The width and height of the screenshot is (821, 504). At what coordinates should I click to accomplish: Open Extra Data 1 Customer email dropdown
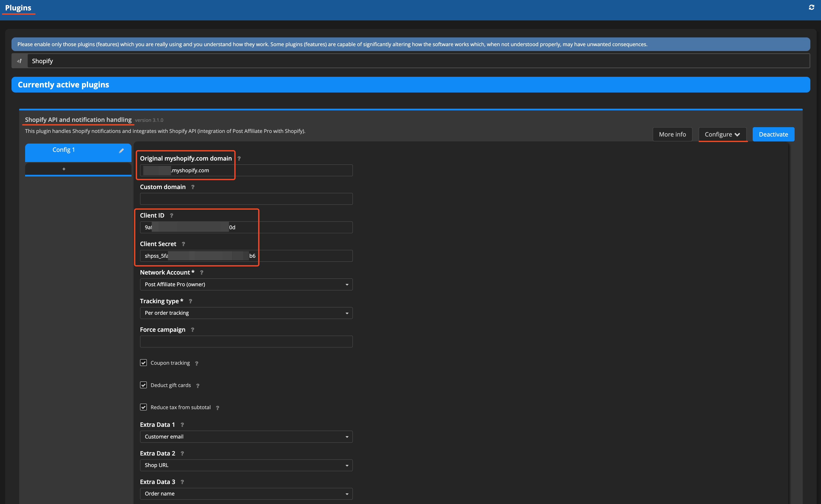pos(246,437)
